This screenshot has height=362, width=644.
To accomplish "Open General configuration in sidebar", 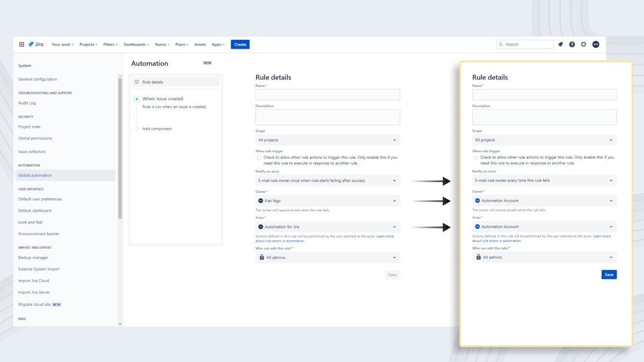I will click(x=38, y=79).
